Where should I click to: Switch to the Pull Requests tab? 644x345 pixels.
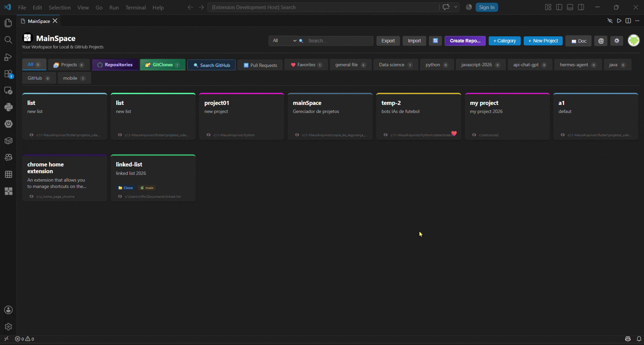coord(260,65)
